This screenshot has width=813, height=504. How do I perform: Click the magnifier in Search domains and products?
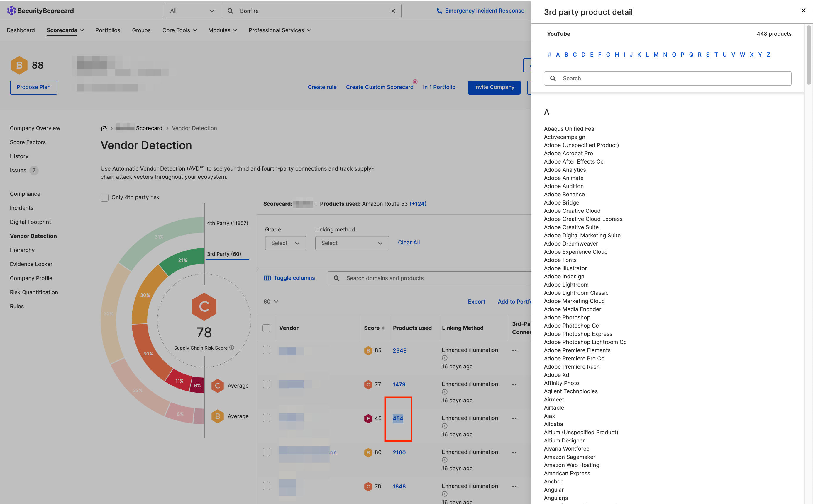pos(337,278)
